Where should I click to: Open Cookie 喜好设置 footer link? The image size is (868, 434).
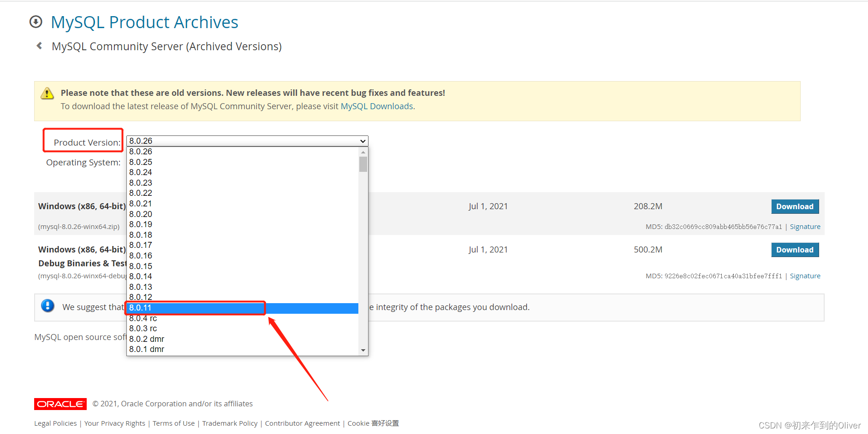point(373,423)
